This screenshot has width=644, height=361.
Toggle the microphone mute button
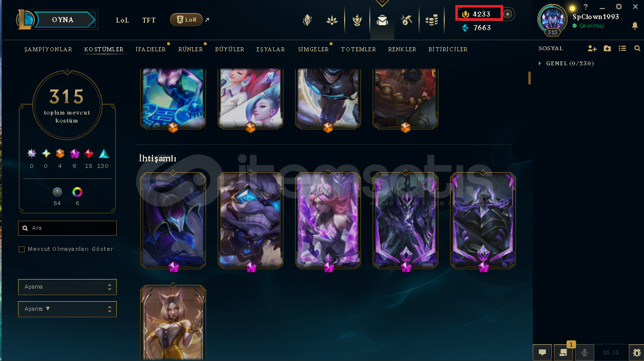click(585, 352)
